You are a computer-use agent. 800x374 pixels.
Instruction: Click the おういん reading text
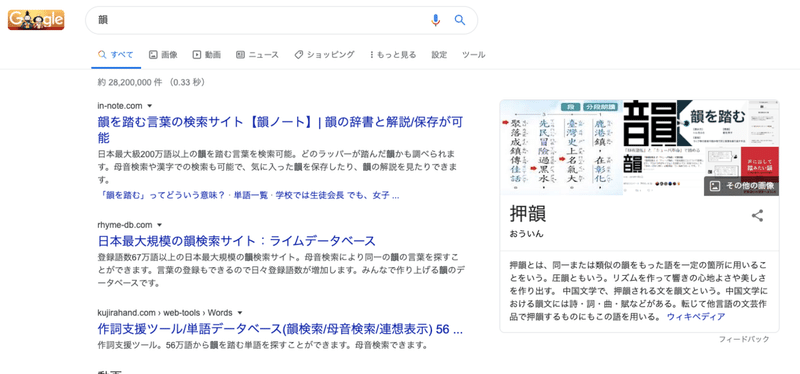tap(526, 234)
